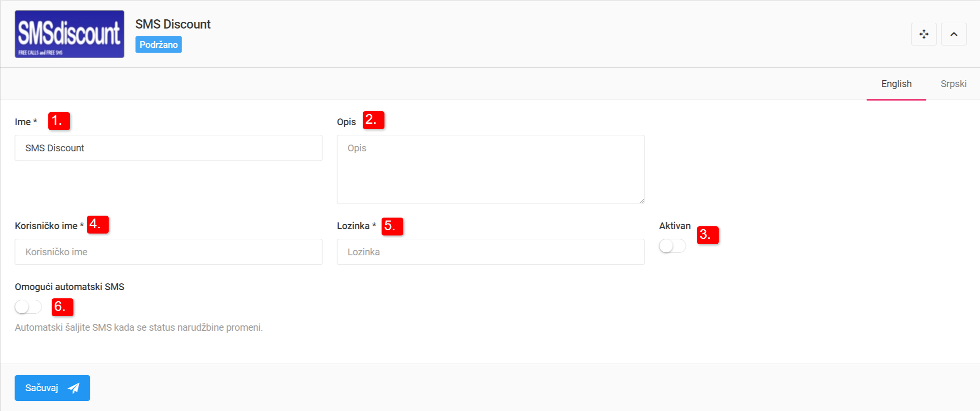This screenshot has height=411, width=980.
Task: Click the Sačuvaj save button
Action: click(52, 388)
